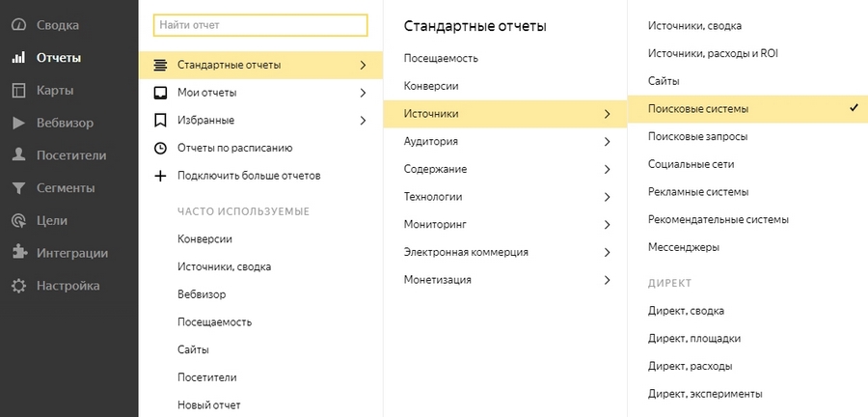Expand the Аудитория submenu chevron

[x=608, y=142]
